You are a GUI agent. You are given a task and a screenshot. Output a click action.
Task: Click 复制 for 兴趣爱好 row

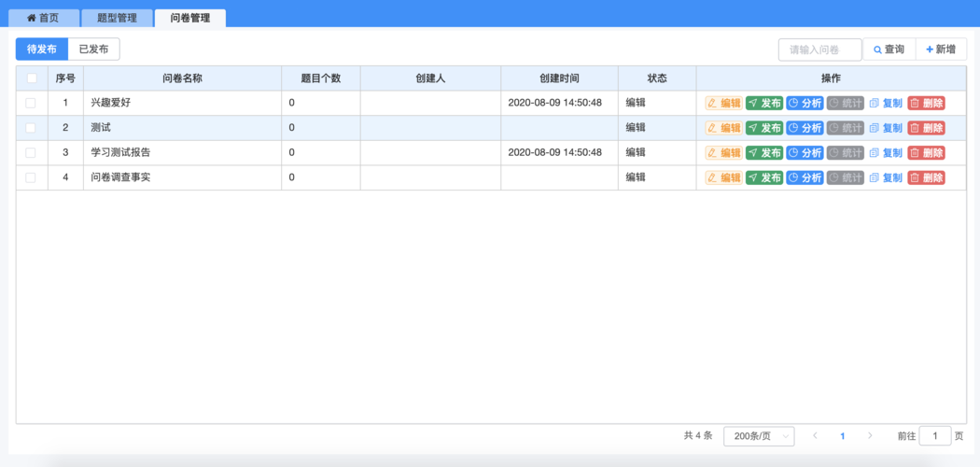click(x=886, y=103)
